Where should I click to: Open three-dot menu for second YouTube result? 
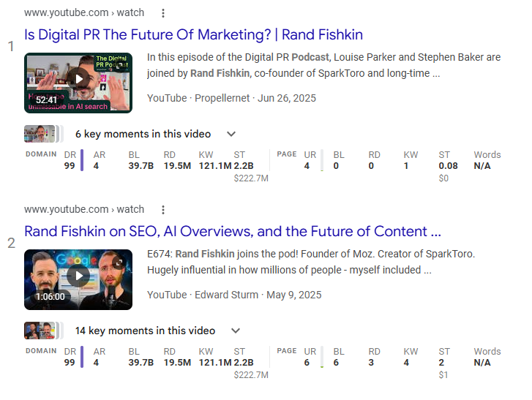(x=163, y=210)
